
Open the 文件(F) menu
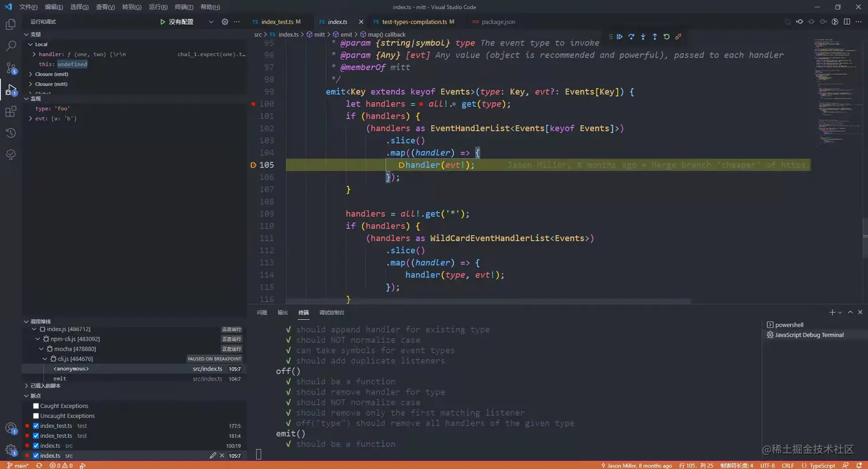click(28, 7)
